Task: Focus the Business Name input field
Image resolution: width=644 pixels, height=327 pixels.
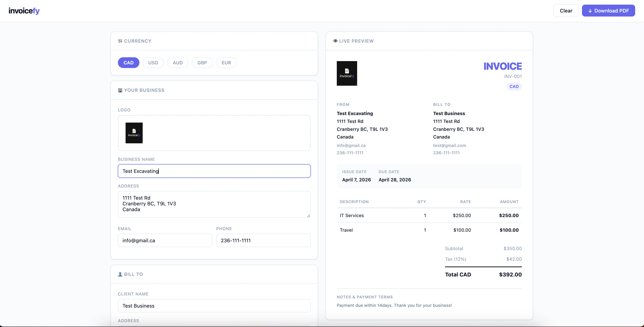Action: pos(214,171)
